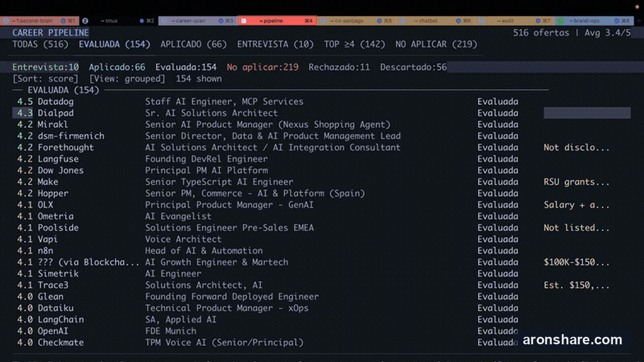This screenshot has width=644, height=362.
Task: Select the TODAS (516) filter tab
Action: click(40, 45)
